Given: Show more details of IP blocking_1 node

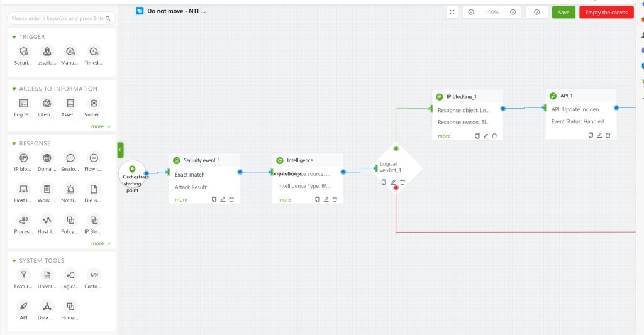Looking at the screenshot, I should [x=444, y=136].
